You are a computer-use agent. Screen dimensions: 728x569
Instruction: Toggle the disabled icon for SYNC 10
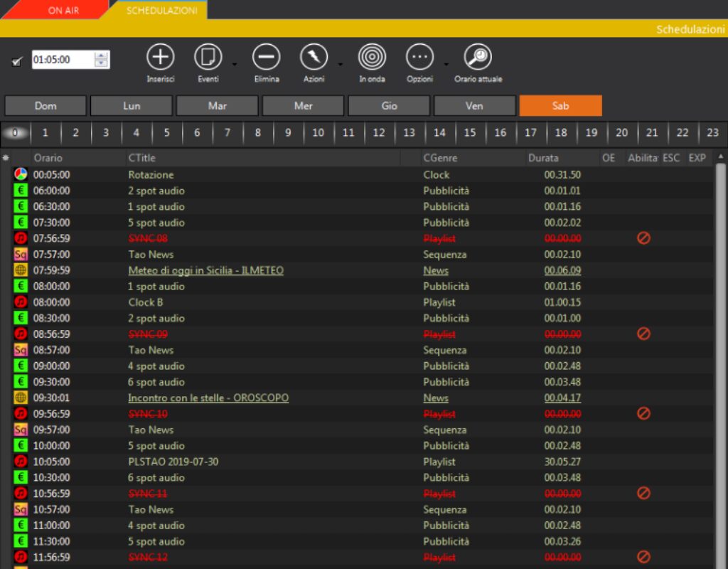pos(643,413)
